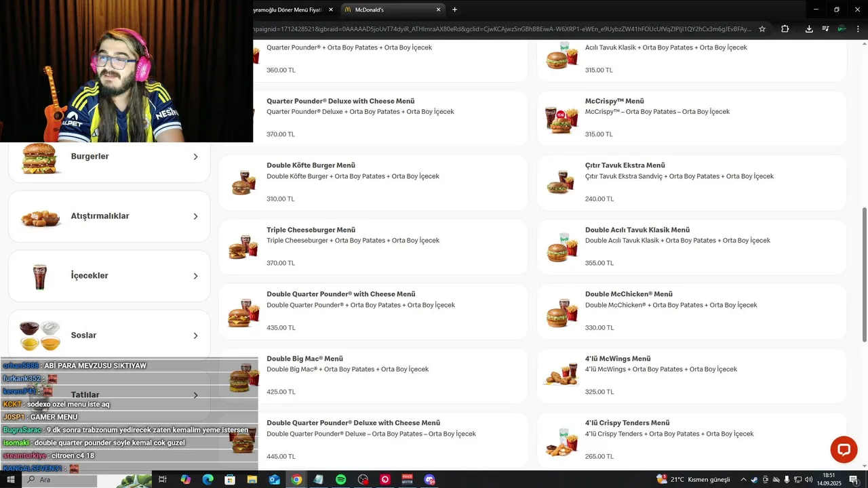Open Outlook from the taskbar
Screen dimensions: 868x488
274,479
